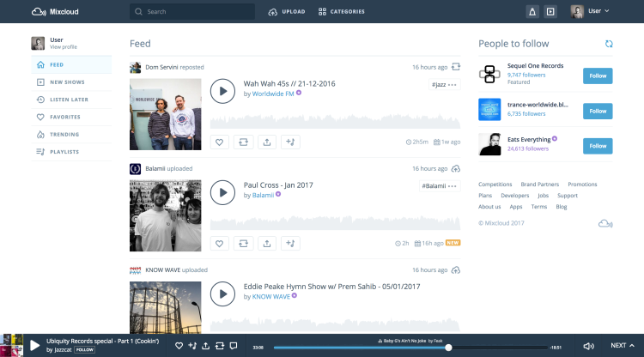Play the Paul Cross - Jan 2017 show

222,192
